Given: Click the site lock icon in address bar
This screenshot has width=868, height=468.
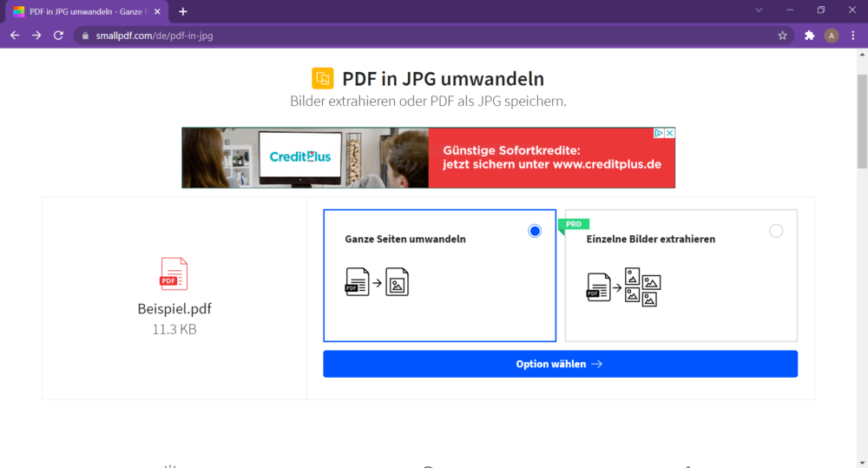Looking at the screenshot, I should (85, 36).
